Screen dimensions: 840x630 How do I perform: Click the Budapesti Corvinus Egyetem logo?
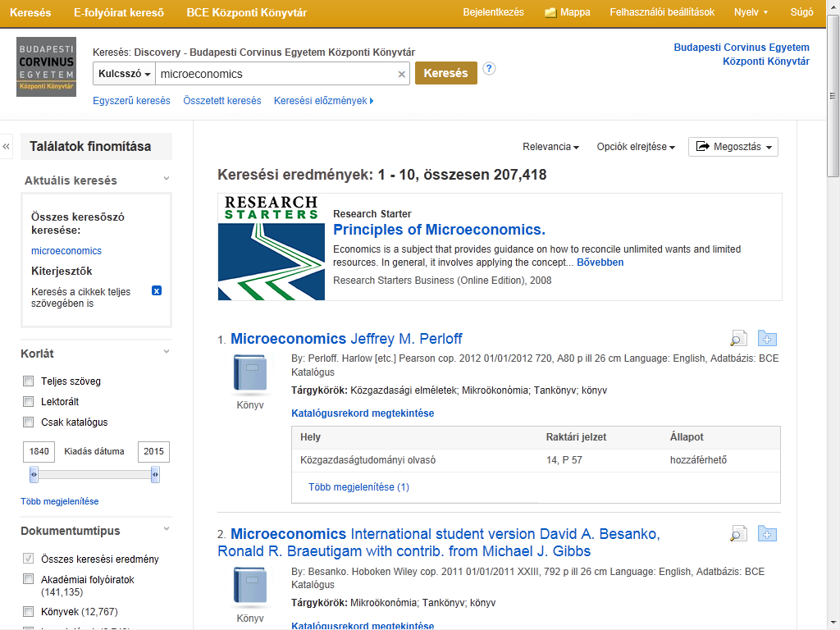coord(46,67)
